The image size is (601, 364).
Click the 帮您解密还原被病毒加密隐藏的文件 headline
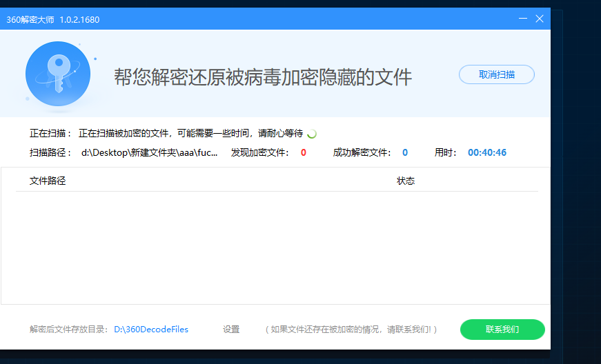[x=263, y=77]
